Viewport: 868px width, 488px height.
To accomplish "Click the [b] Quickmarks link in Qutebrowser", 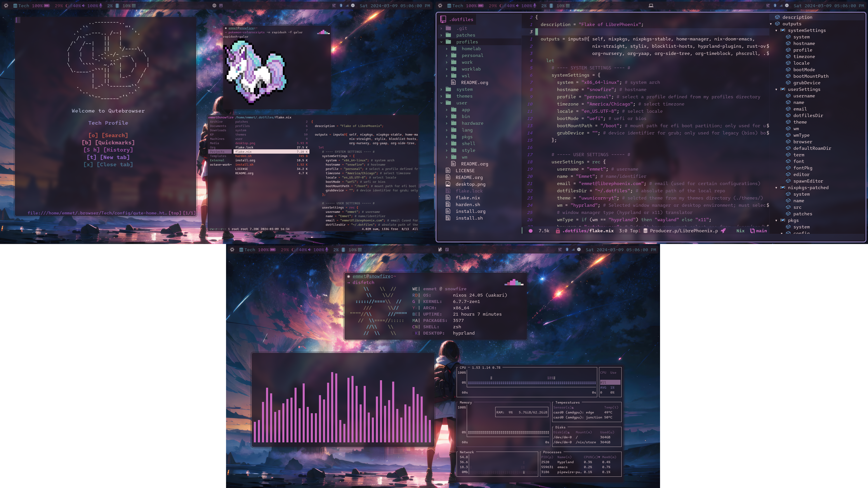I will (x=108, y=142).
